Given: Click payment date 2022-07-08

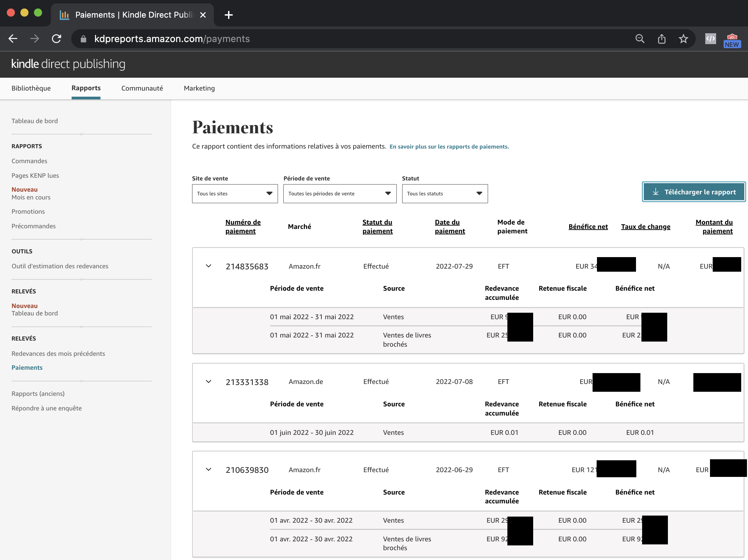Looking at the screenshot, I should click(x=454, y=382).
